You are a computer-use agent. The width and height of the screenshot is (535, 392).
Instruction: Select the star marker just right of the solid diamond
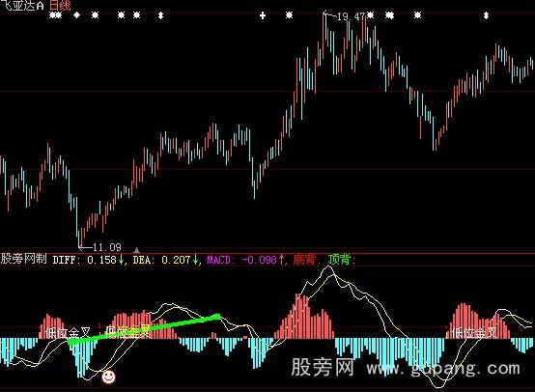[96, 15]
